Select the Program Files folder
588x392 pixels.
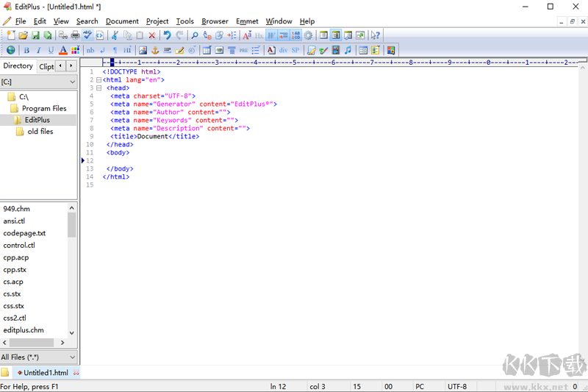pyautogui.click(x=43, y=108)
